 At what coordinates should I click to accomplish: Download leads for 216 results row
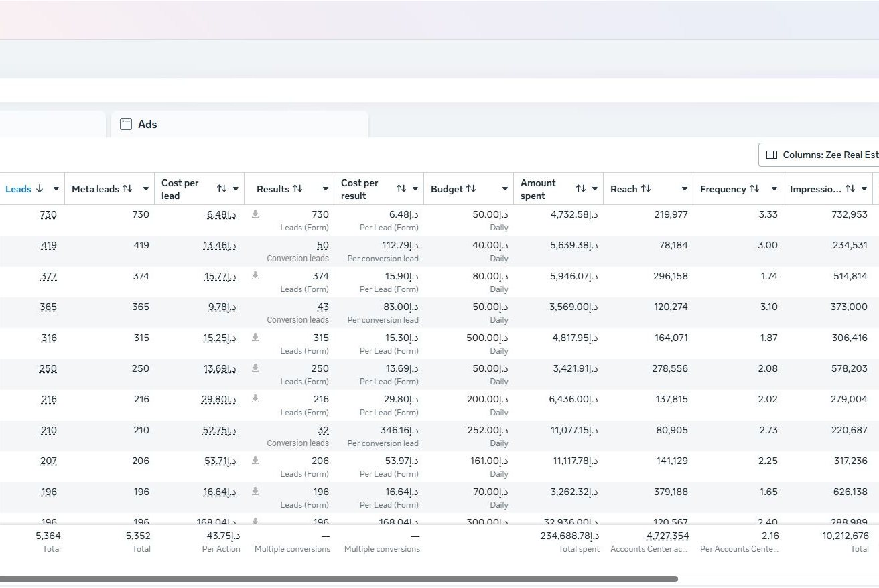pos(255,399)
